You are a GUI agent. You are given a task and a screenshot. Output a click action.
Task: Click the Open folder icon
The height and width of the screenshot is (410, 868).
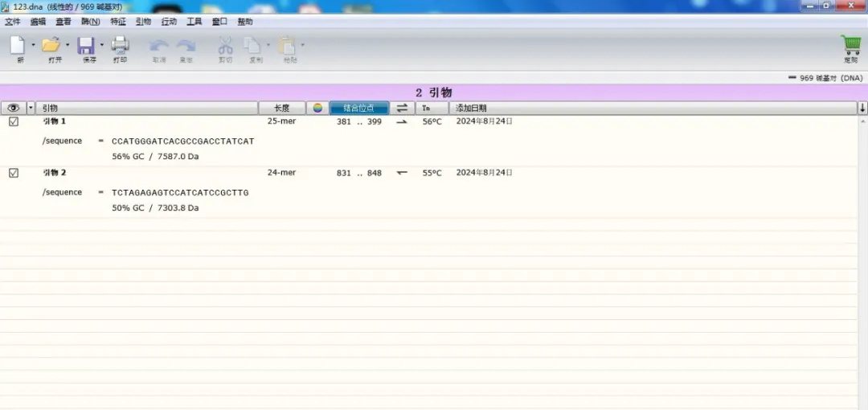[51, 46]
